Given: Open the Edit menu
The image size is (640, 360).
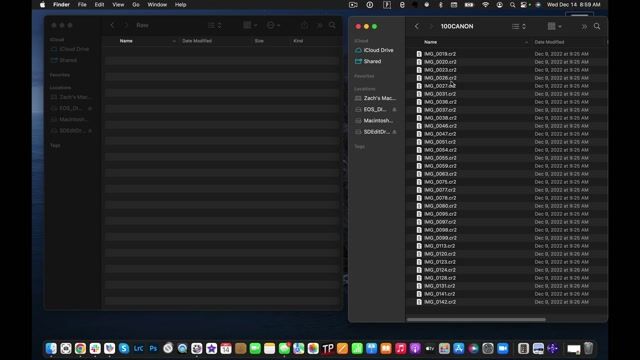Looking at the screenshot, I should click(x=99, y=5).
